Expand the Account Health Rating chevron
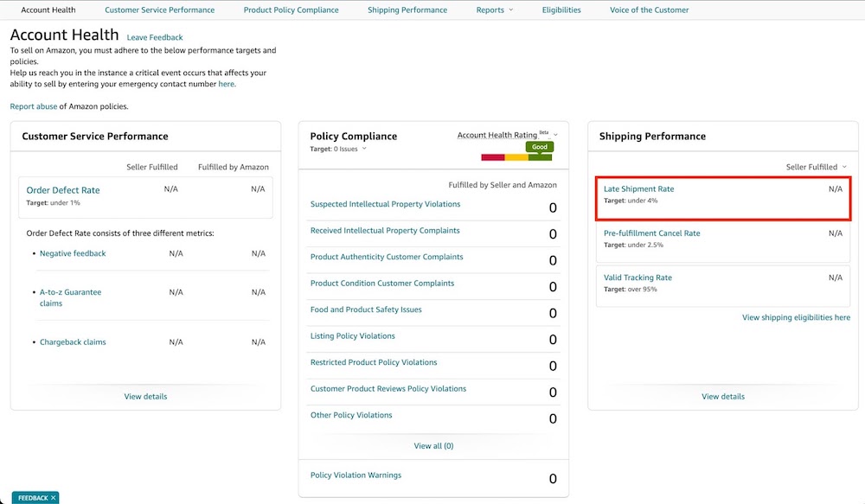The height and width of the screenshot is (504, 865). pyautogui.click(x=555, y=135)
